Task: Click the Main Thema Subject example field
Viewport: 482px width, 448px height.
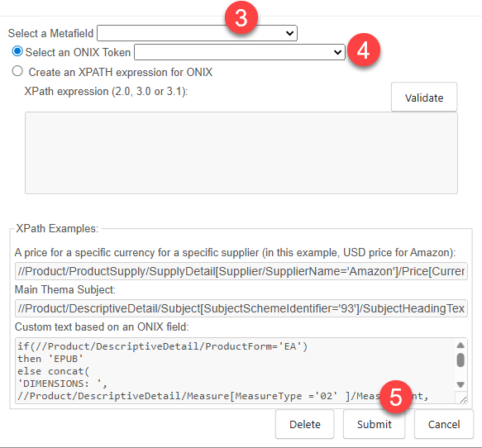Action: [x=241, y=308]
